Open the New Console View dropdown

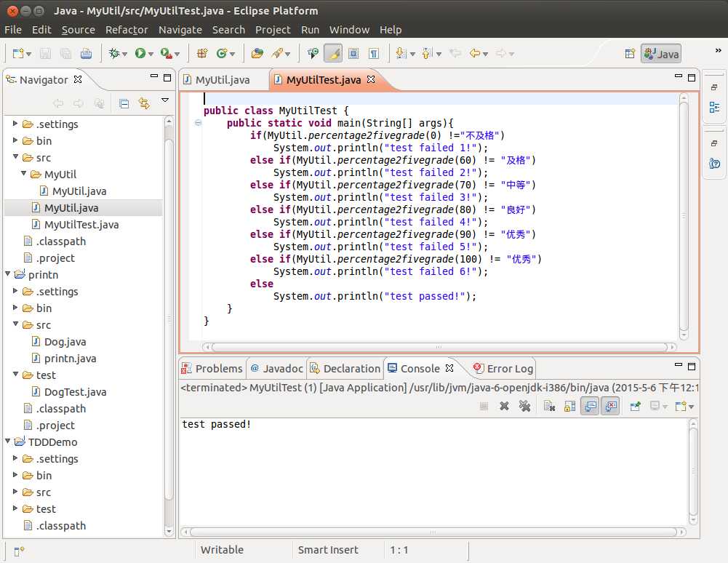coord(692,407)
